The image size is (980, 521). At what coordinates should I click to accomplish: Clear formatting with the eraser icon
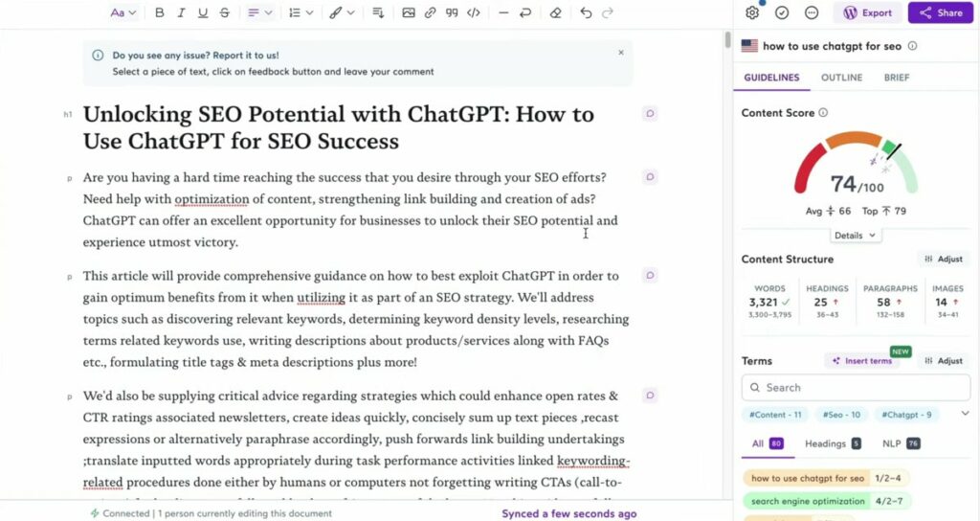[555, 12]
